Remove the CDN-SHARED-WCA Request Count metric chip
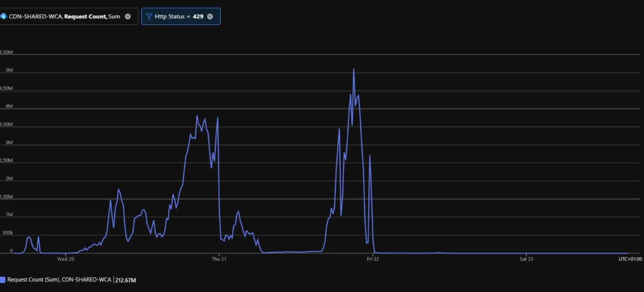This screenshot has height=292, width=644. pos(128,17)
